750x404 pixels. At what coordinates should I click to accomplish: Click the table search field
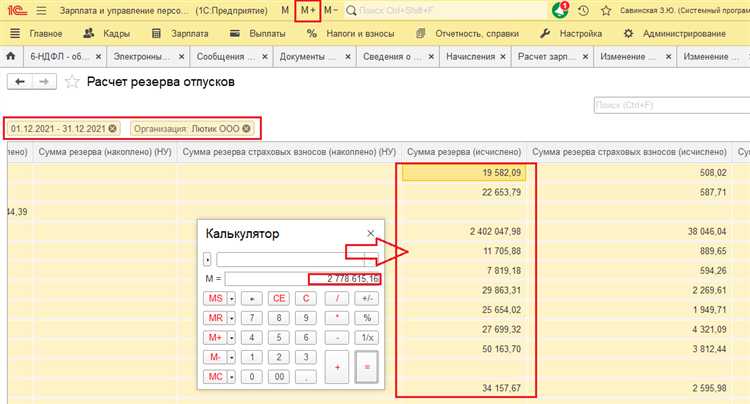(665, 104)
